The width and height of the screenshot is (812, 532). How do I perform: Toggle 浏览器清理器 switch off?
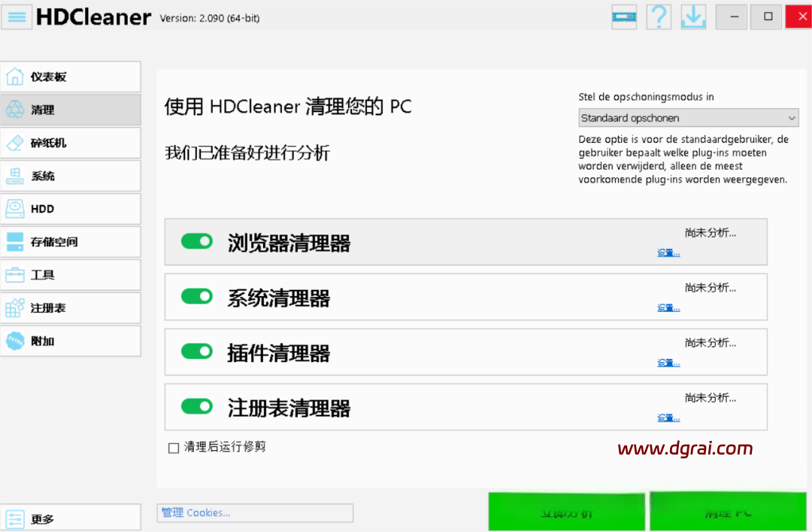197,241
